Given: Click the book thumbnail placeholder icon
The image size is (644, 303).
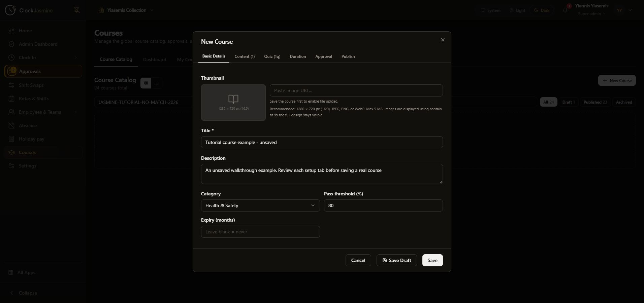Looking at the screenshot, I should click(233, 99).
